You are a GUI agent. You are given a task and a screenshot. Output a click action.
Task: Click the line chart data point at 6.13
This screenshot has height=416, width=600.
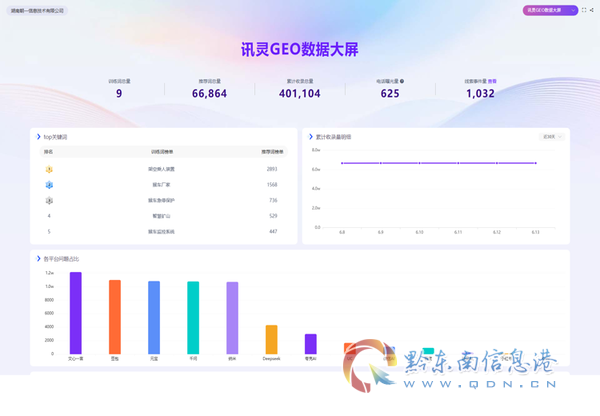[x=535, y=163]
